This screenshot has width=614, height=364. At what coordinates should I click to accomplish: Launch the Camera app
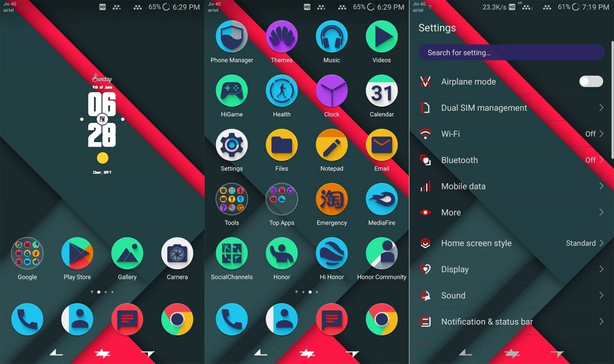177,253
